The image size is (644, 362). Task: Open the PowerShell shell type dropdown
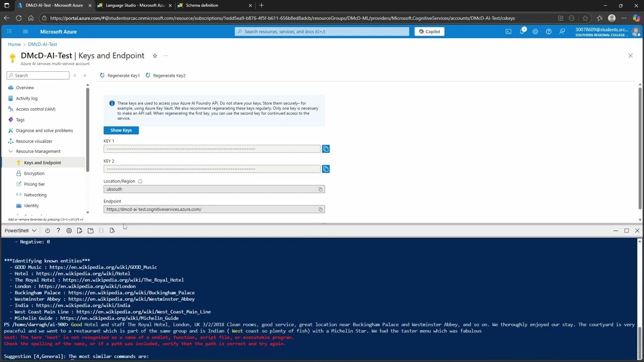pos(20,231)
